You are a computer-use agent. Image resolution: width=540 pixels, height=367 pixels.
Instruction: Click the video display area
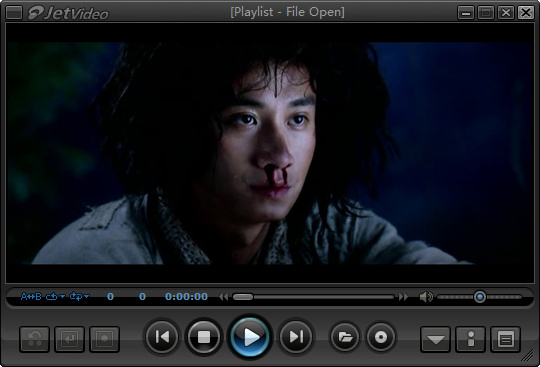click(x=270, y=153)
